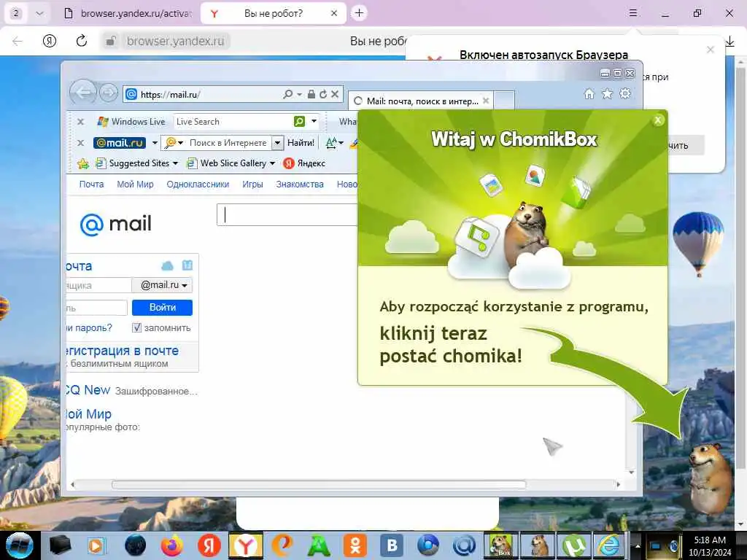
Task: Click the stop X in IE address bar
Action: [x=335, y=94]
